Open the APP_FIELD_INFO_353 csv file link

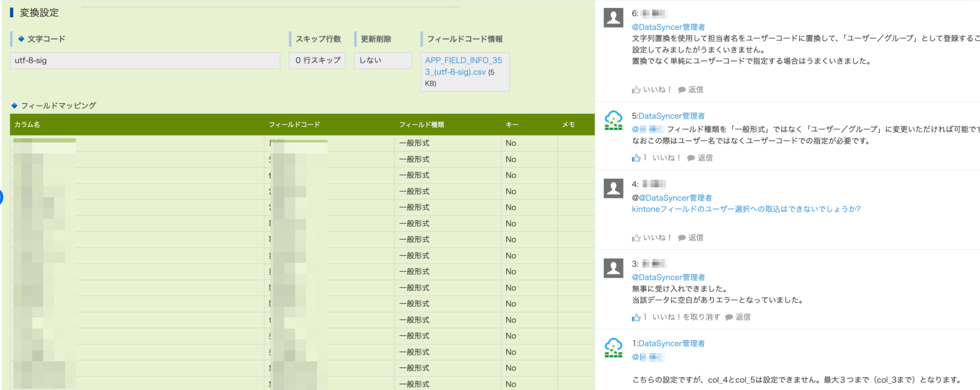pos(463,66)
